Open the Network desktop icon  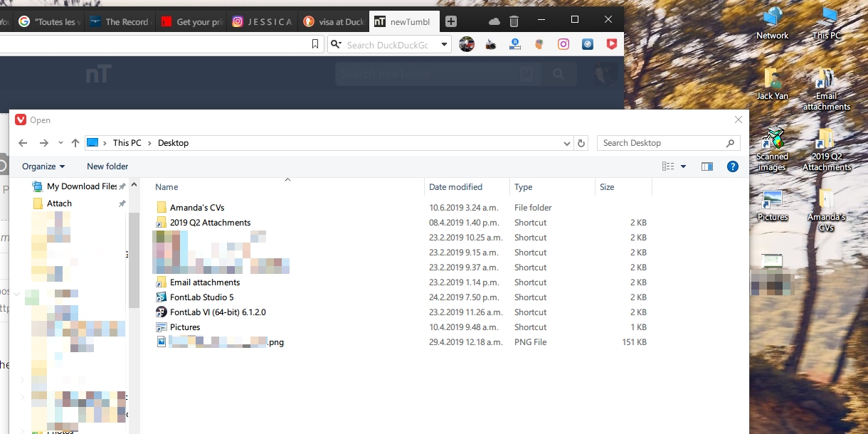point(772,23)
